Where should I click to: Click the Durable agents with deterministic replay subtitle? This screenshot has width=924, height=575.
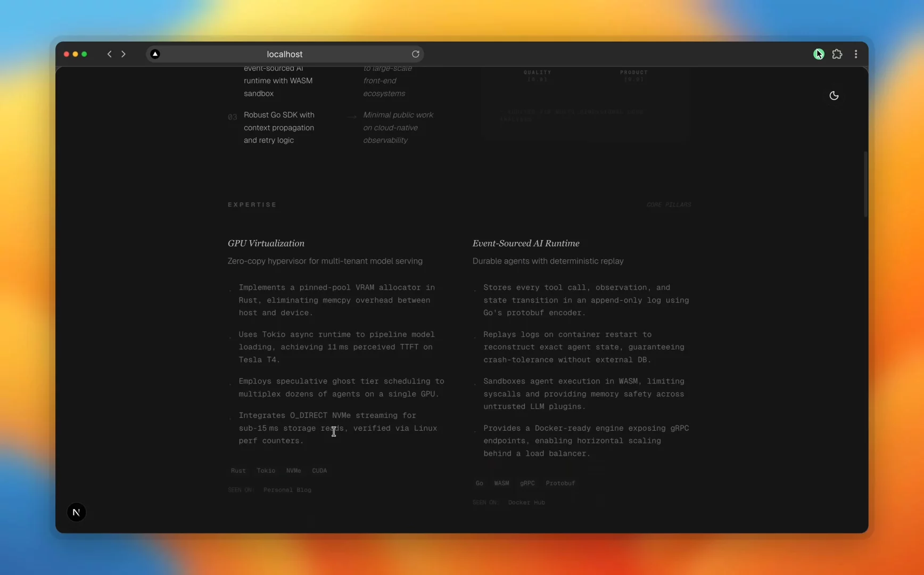tap(548, 261)
